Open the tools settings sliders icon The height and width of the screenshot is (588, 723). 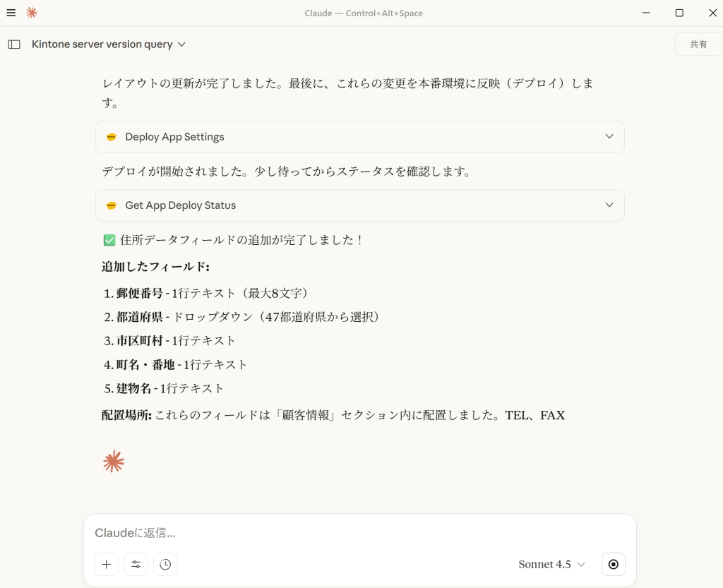tap(136, 564)
